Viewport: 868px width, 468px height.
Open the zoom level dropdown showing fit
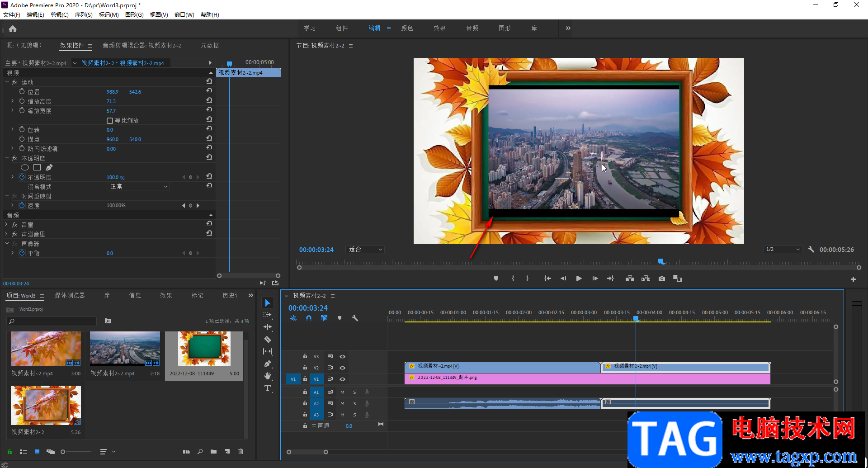click(365, 249)
